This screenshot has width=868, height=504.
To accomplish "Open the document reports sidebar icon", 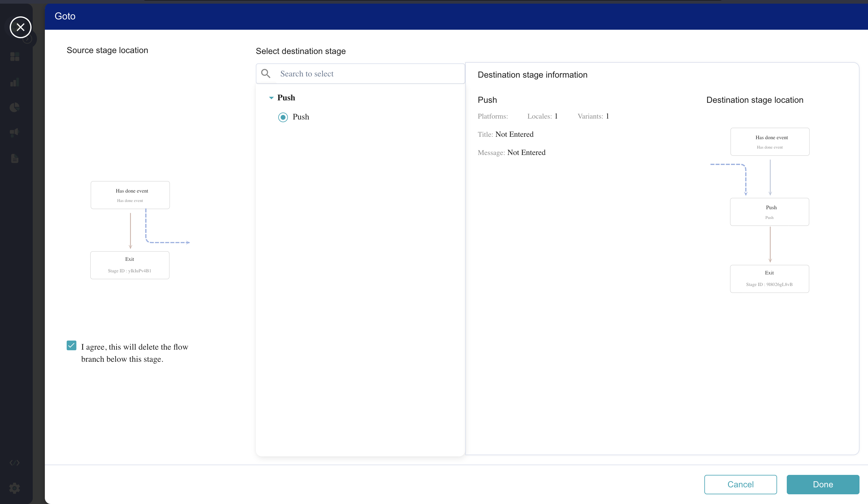I will (15, 159).
